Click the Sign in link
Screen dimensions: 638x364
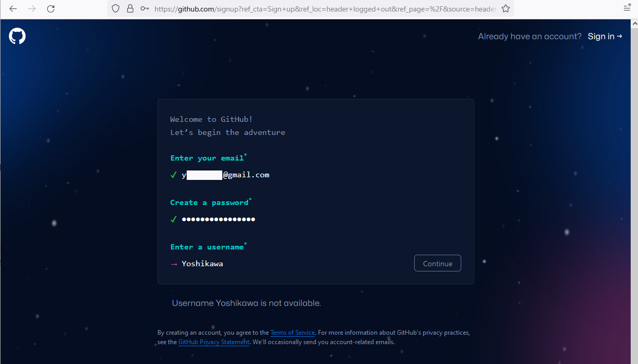coord(605,36)
